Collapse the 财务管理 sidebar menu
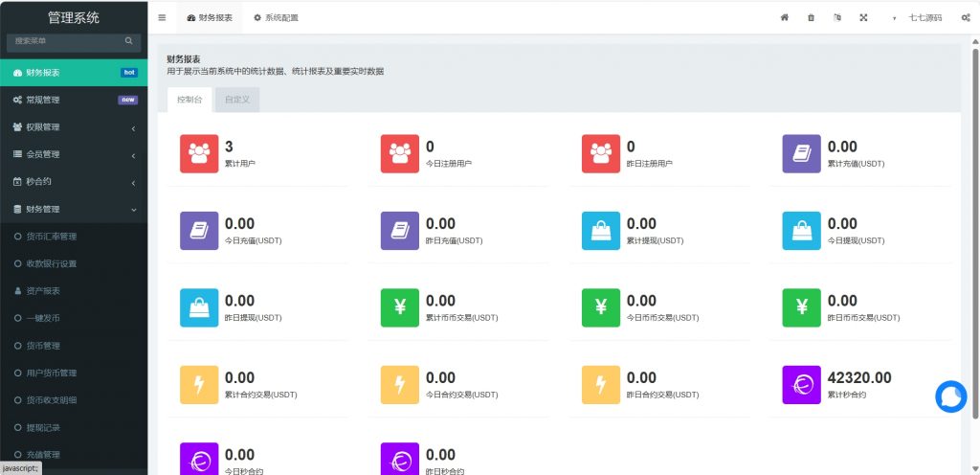 pyautogui.click(x=74, y=210)
